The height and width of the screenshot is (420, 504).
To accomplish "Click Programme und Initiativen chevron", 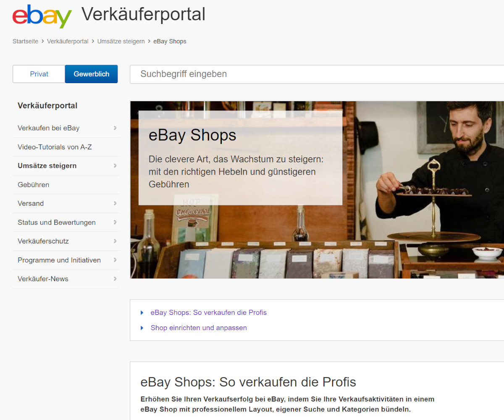I will click(115, 260).
